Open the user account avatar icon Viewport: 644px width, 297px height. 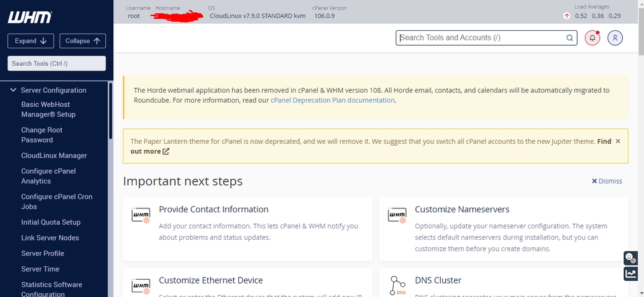(x=615, y=38)
